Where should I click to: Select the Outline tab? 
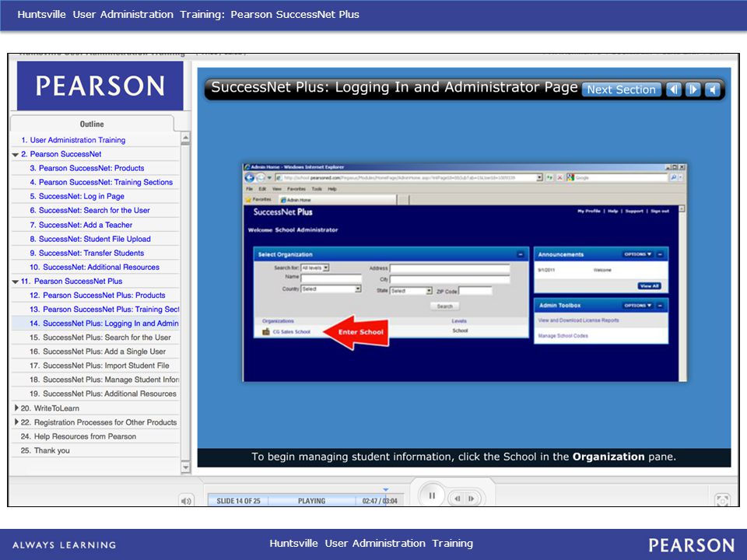point(92,124)
